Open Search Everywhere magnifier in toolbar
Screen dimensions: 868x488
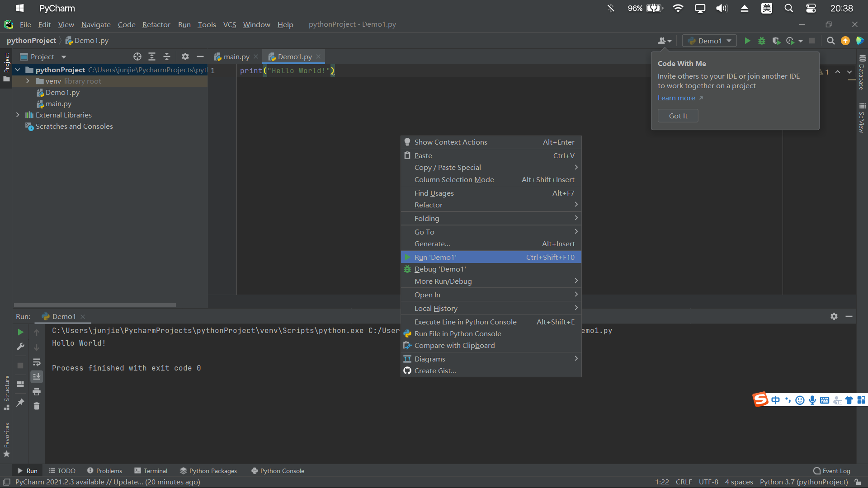tap(830, 41)
